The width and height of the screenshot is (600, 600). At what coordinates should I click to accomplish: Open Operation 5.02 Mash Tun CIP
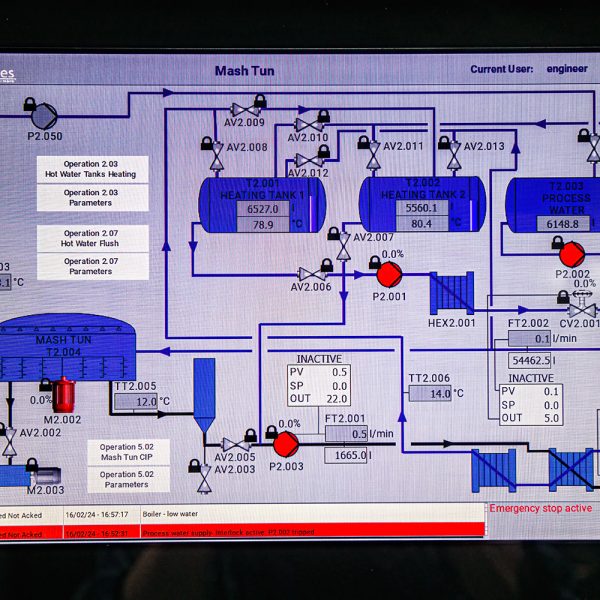(126, 452)
